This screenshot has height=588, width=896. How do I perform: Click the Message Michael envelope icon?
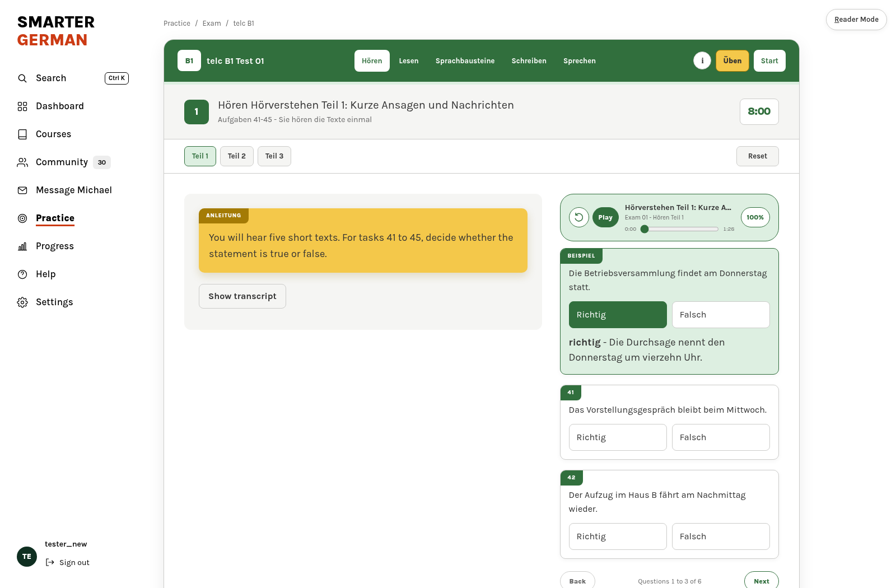(22, 190)
